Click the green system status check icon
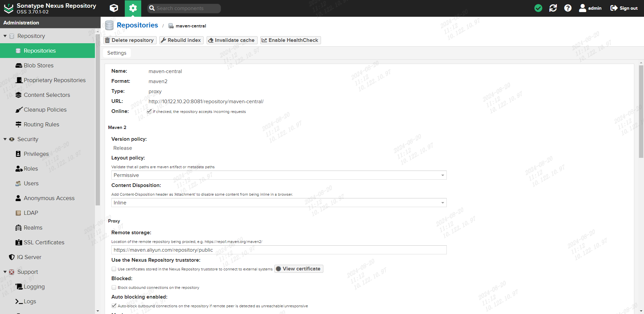The width and height of the screenshot is (644, 314). click(x=538, y=8)
